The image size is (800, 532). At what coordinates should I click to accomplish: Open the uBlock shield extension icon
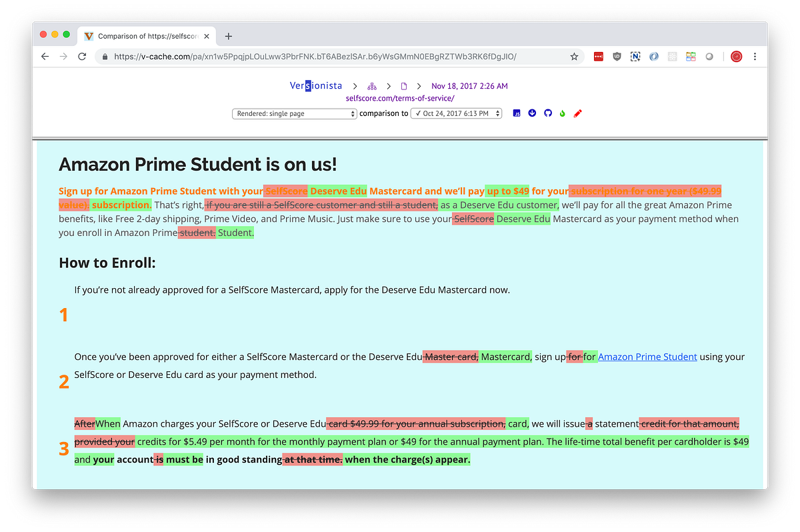click(617, 57)
